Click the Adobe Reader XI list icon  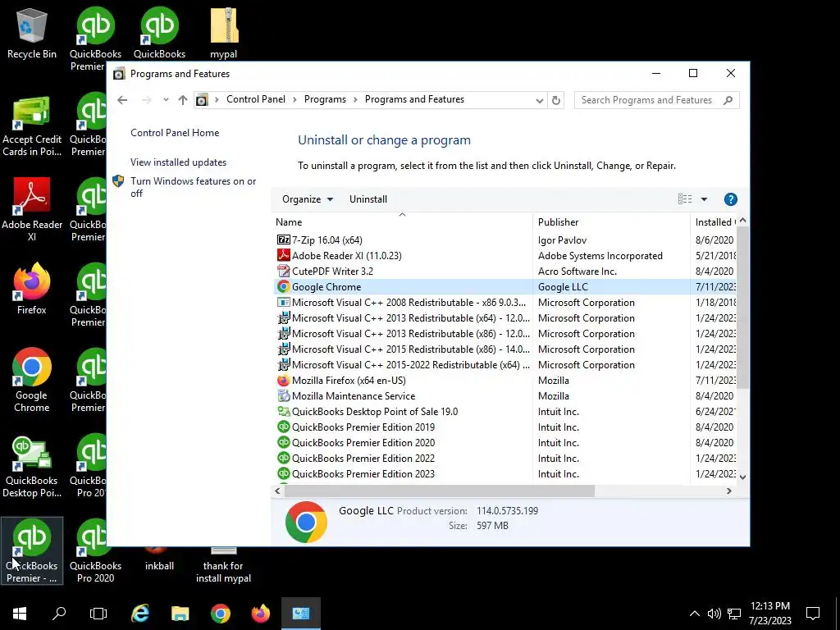(x=283, y=256)
